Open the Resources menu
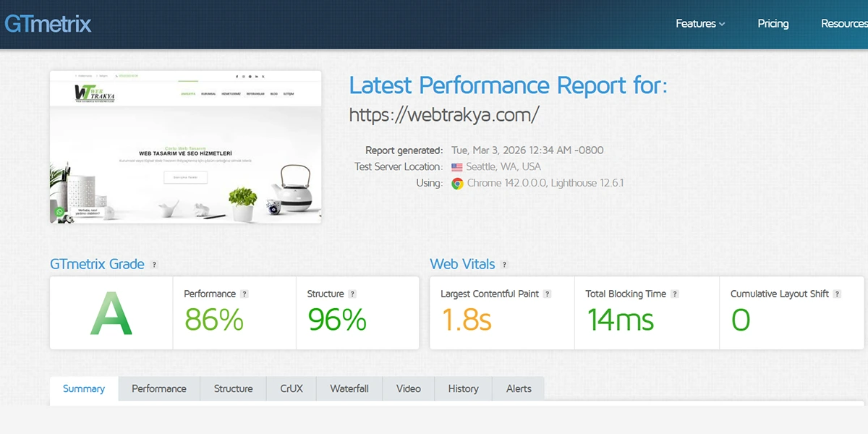 tap(843, 24)
